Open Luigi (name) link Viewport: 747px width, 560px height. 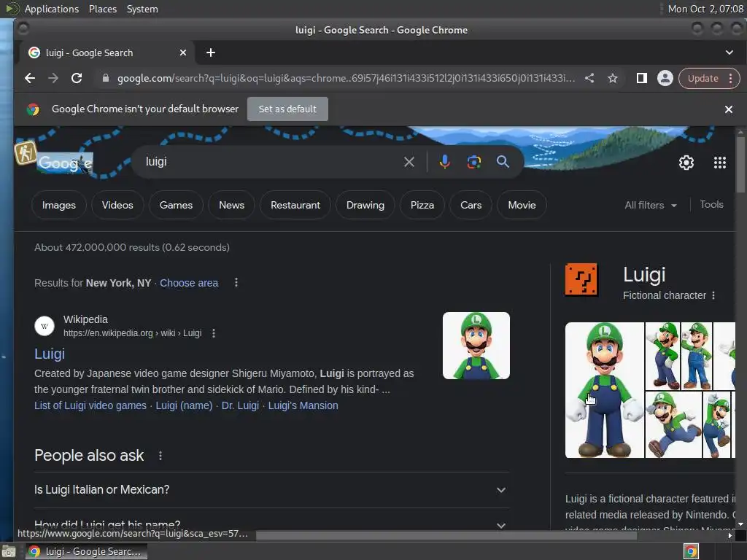pyautogui.click(x=184, y=405)
